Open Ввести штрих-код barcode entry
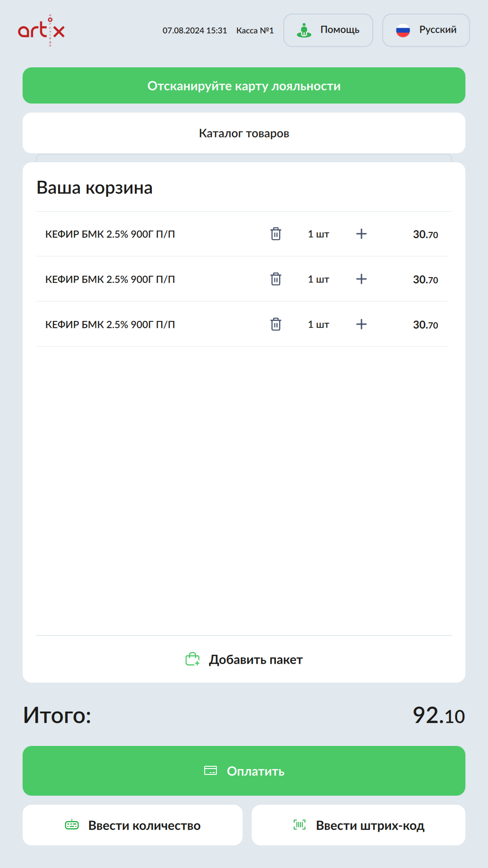Screen dimensions: 488x868 [358, 825]
